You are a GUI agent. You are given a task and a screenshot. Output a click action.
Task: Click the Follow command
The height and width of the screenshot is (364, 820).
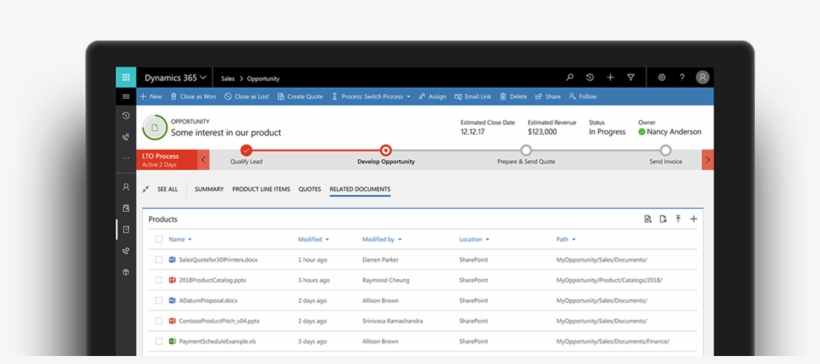[583, 97]
